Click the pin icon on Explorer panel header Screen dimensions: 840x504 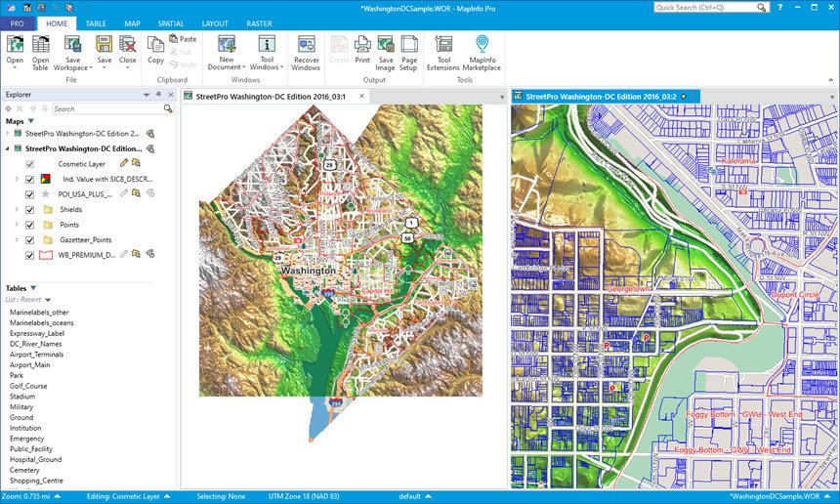point(158,95)
